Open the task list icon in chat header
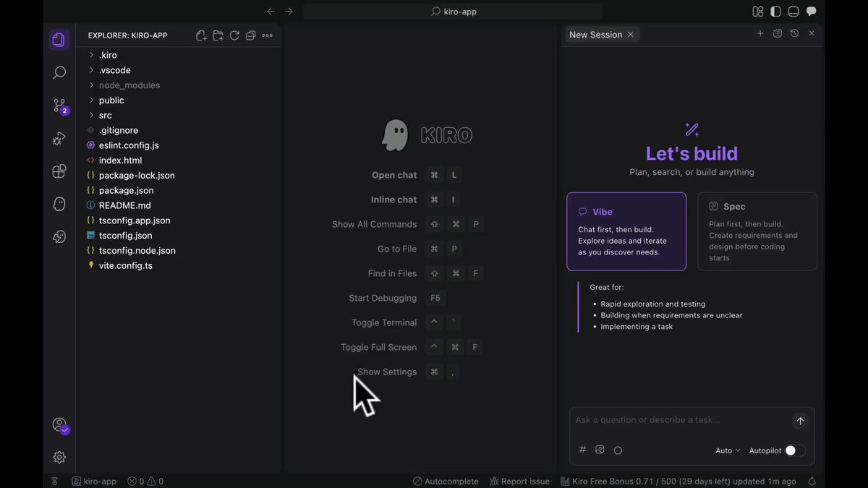This screenshot has height=488, width=868. click(x=778, y=33)
